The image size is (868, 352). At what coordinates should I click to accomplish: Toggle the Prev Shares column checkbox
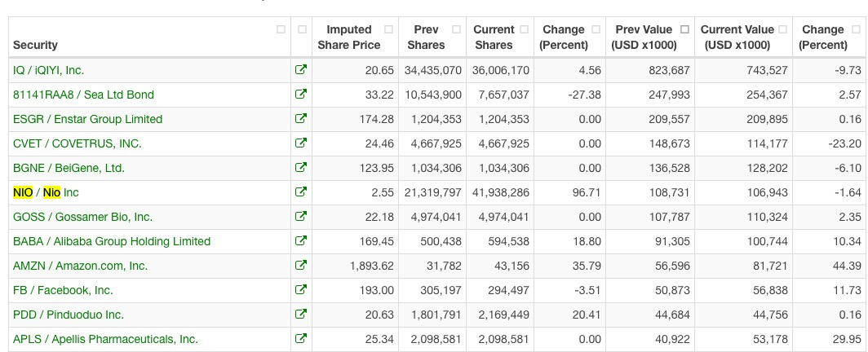(456, 29)
